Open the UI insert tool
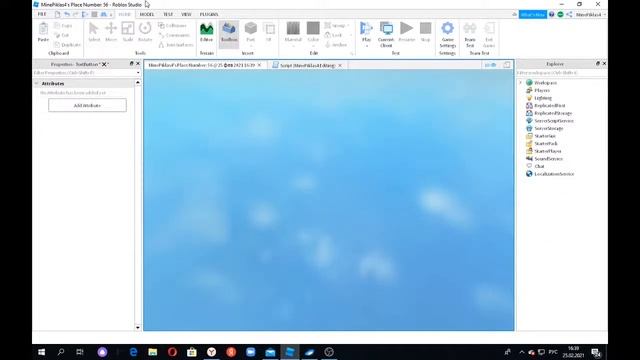The image size is (640, 360). tap(269, 32)
